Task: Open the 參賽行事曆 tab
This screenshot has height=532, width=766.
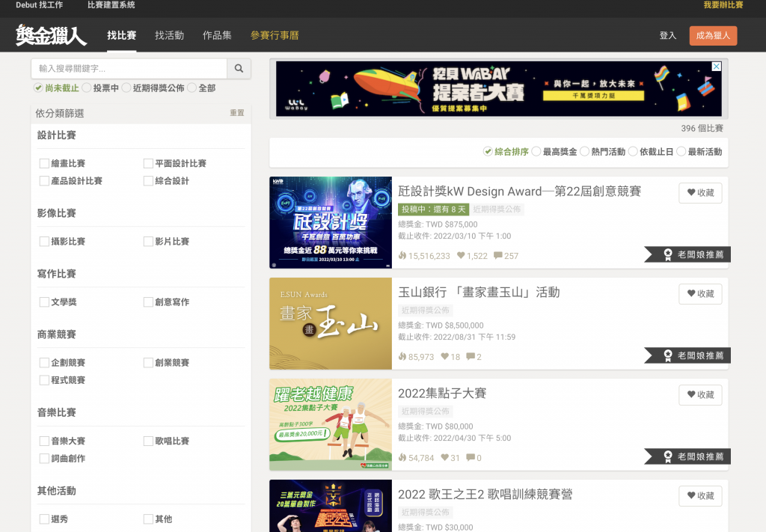Action: [x=275, y=35]
